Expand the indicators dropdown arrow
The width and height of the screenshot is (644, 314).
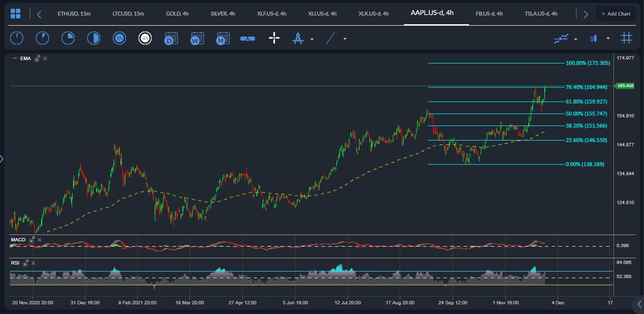click(x=576, y=39)
